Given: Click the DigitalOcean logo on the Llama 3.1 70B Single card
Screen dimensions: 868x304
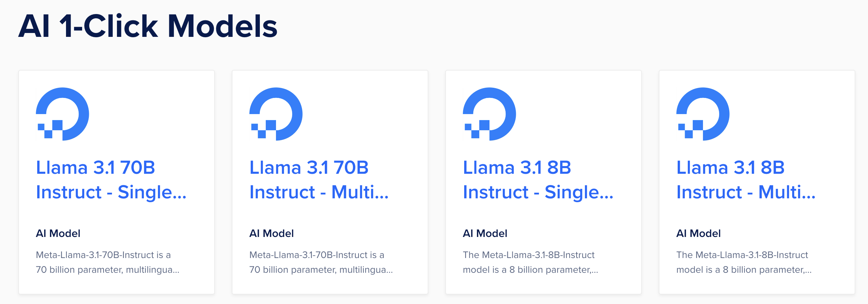Looking at the screenshot, I should (x=63, y=114).
